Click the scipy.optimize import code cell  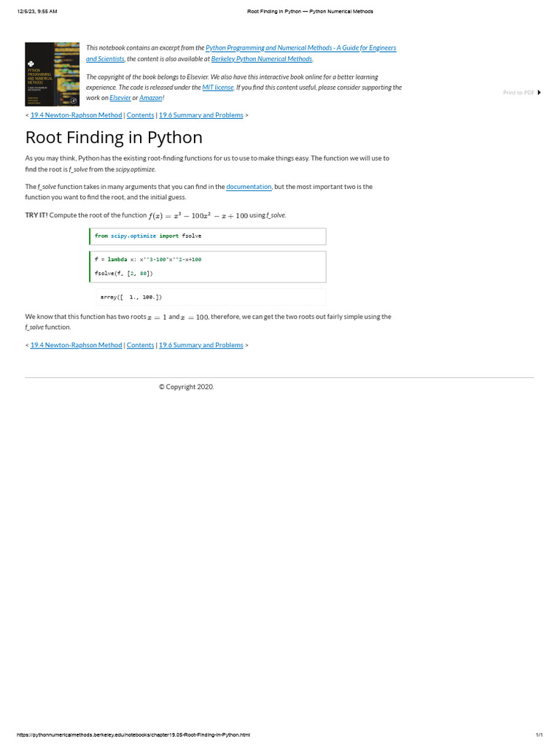point(208,236)
